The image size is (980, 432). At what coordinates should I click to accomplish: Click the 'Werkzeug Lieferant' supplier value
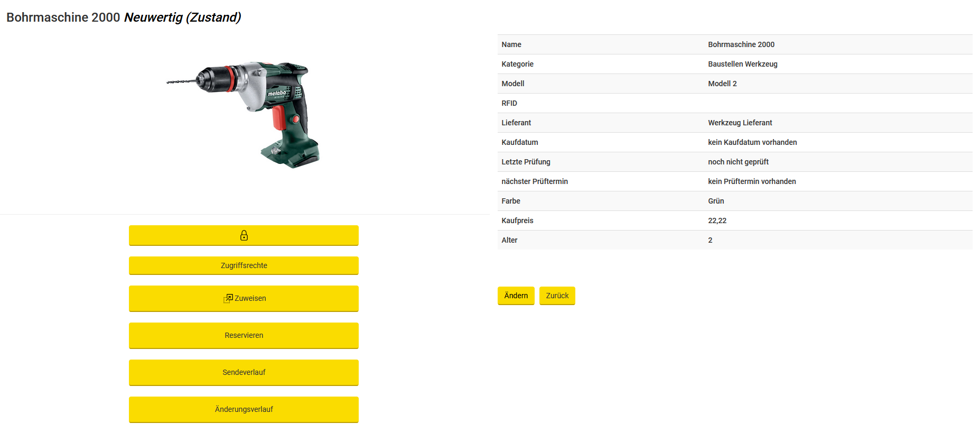[x=740, y=123]
